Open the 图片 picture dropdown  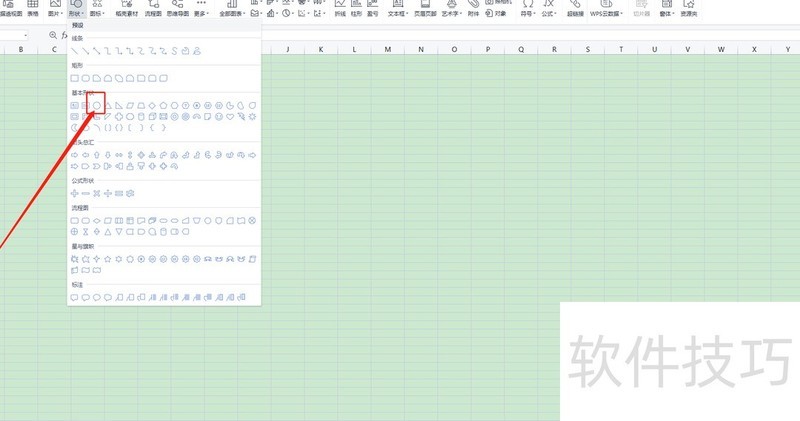coord(56,9)
